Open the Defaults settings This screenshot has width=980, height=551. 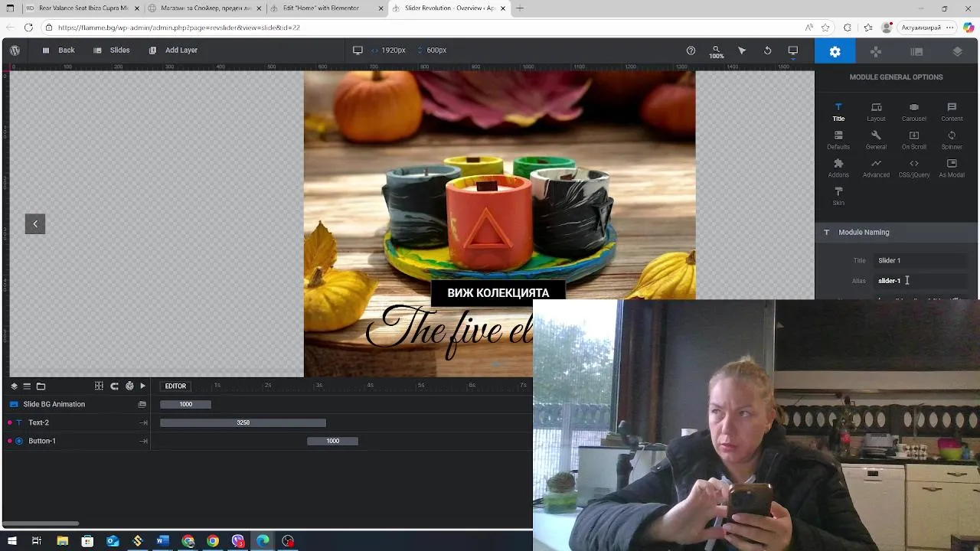click(838, 140)
